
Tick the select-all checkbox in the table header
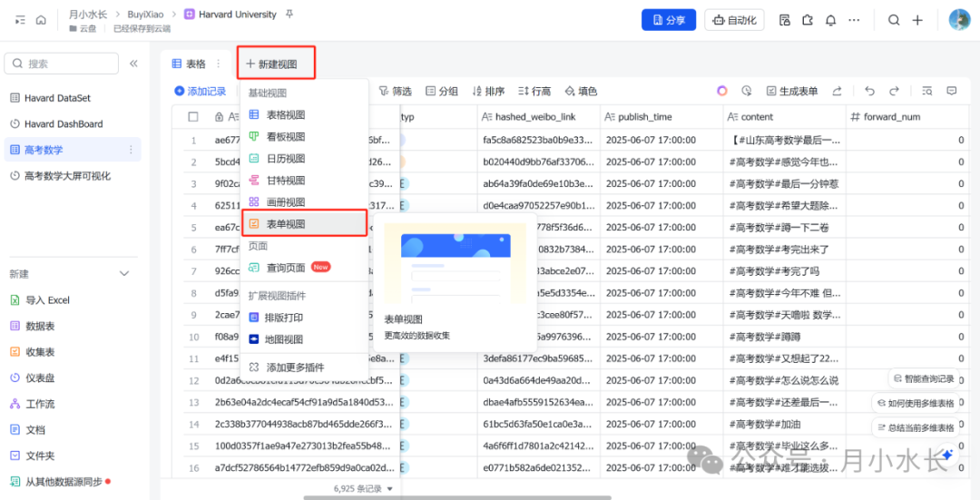[193, 117]
